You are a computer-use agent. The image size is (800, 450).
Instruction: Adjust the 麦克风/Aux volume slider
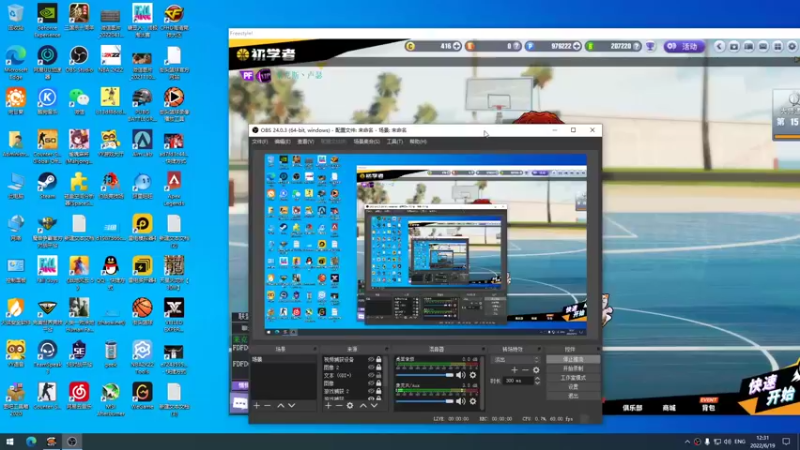(424, 401)
